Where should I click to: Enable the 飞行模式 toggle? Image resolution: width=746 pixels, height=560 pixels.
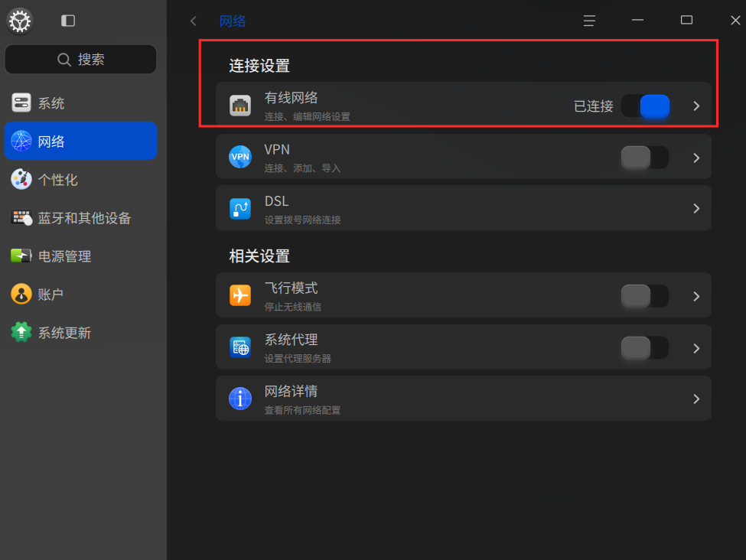coord(645,296)
